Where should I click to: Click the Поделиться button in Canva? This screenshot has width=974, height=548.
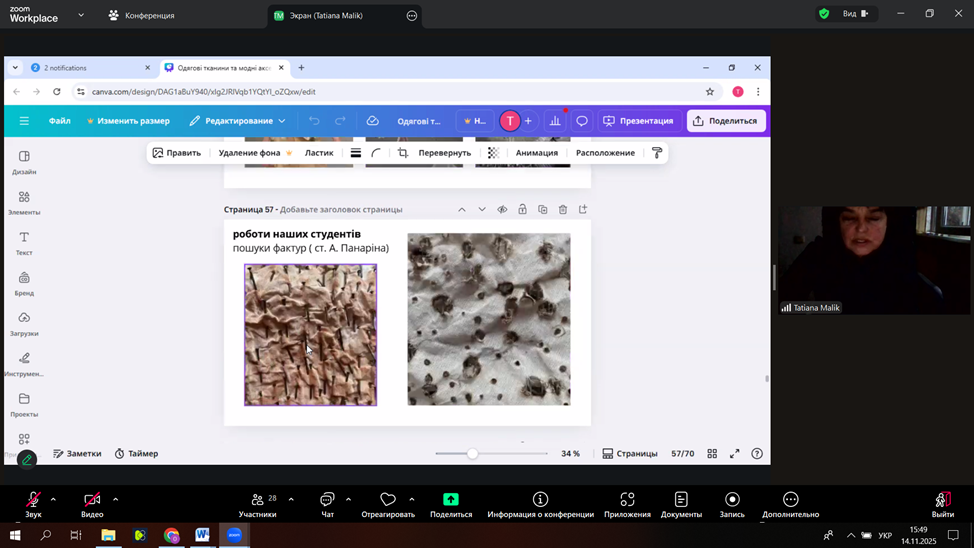[725, 121]
